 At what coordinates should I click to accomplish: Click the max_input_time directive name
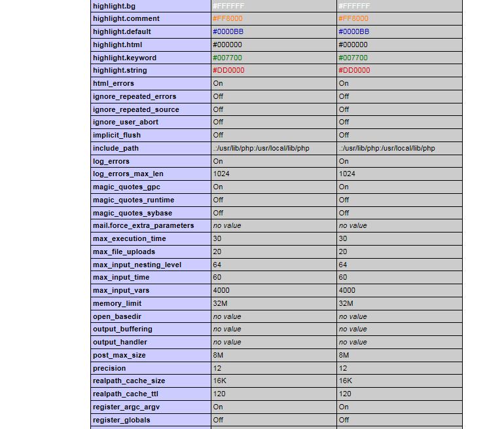[x=121, y=277]
